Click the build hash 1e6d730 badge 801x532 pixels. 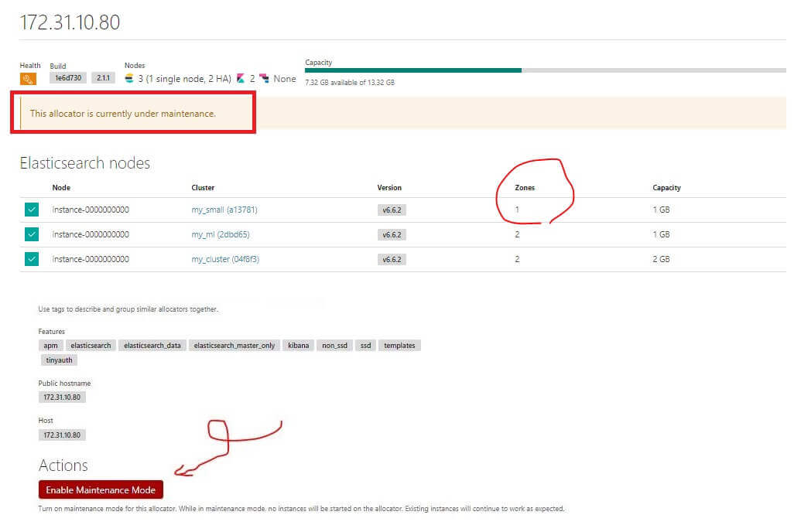[68, 79]
